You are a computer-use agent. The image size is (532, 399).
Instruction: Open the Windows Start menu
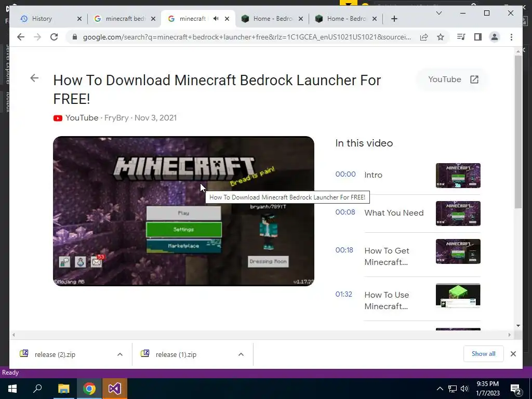12,389
